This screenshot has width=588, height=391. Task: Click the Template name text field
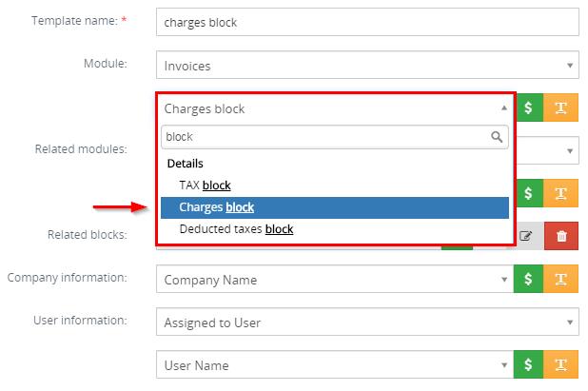[367, 22]
